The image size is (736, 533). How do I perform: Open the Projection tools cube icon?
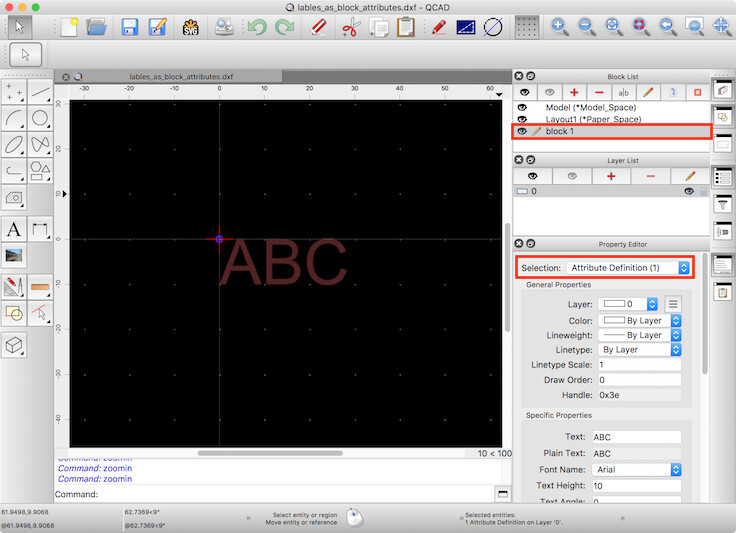(x=14, y=345)
